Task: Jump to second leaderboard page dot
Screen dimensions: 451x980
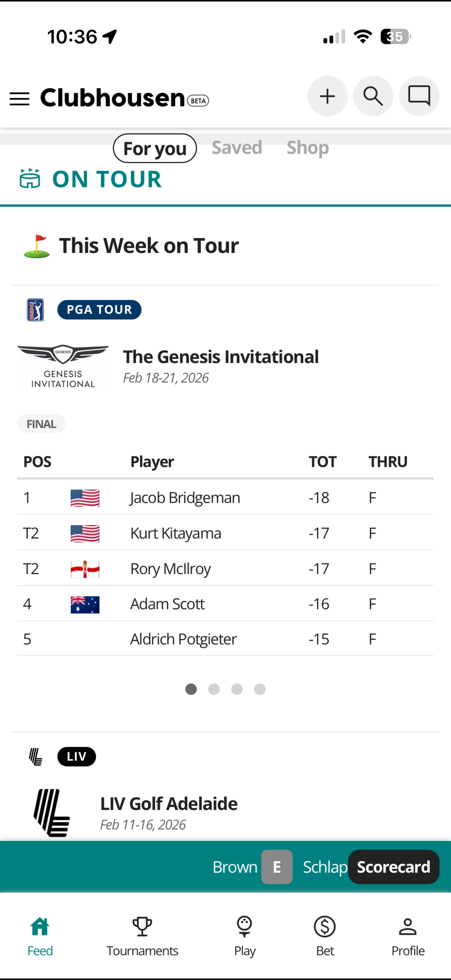Action: 214,689
